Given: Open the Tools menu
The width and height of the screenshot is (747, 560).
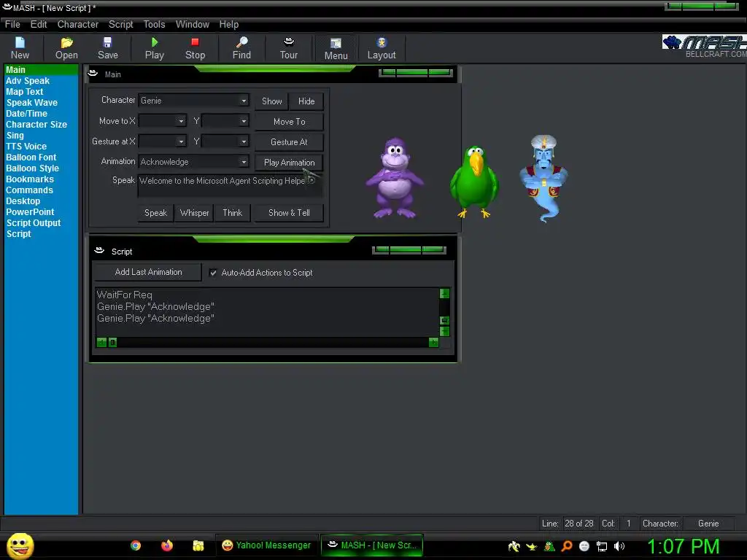Looking at the screenshot, I should (155, 24).
